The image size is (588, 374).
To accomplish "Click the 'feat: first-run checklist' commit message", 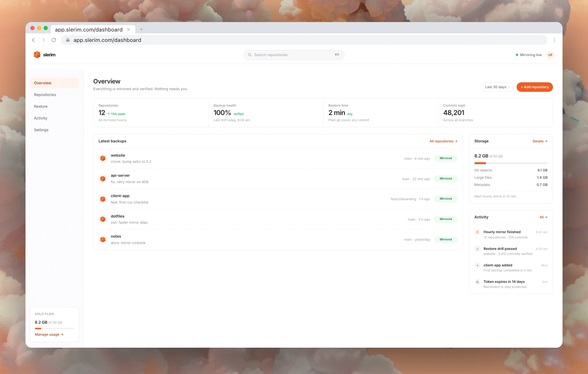I will coord(130,202).
